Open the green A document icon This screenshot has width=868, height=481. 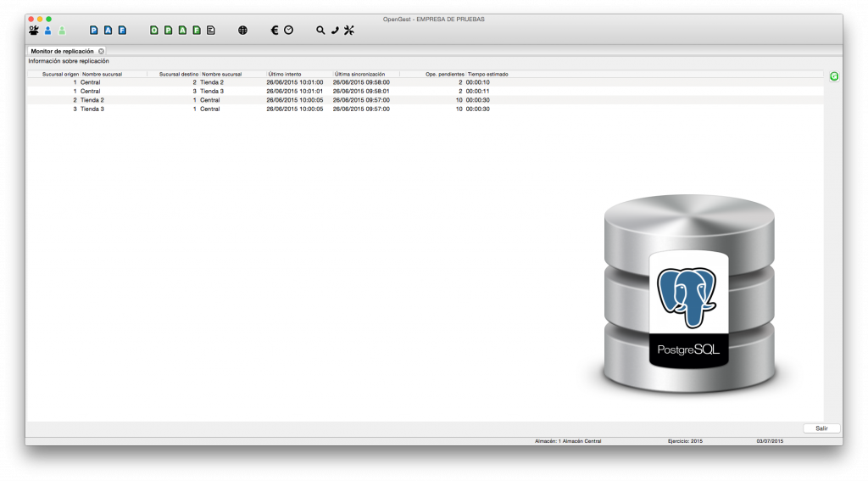pyautogui.click(x=183, y=31)
